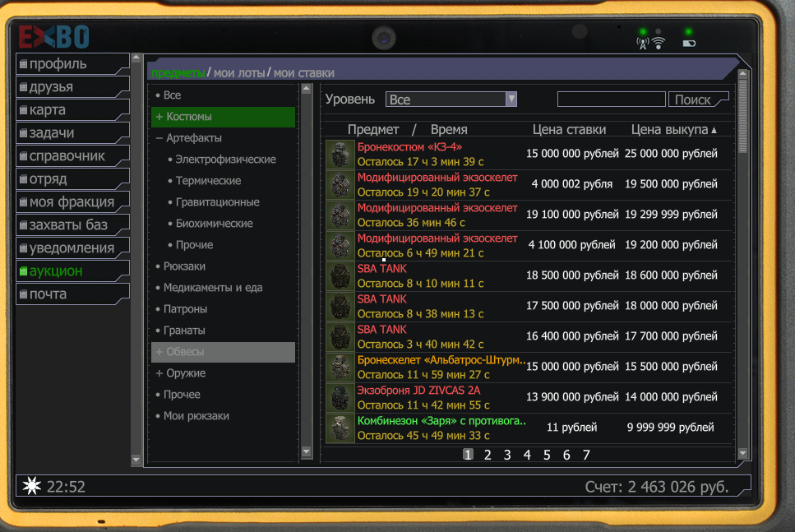Sort by Предмет column header
Image resolution: width=795 pixels, height=532 pixels.
pyautogui.click(x=373, y=130)
